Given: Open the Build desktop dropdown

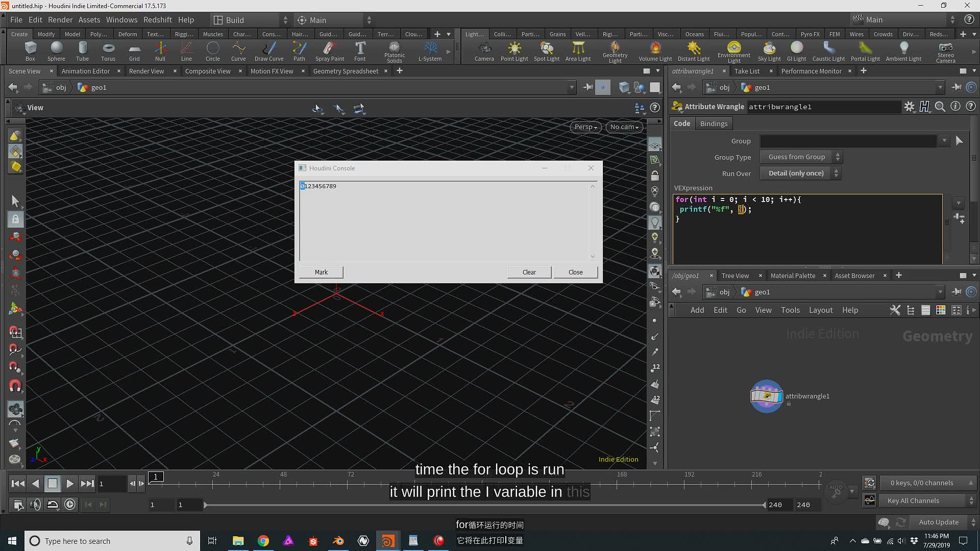Looking at the screenshot, I should 251,20.
